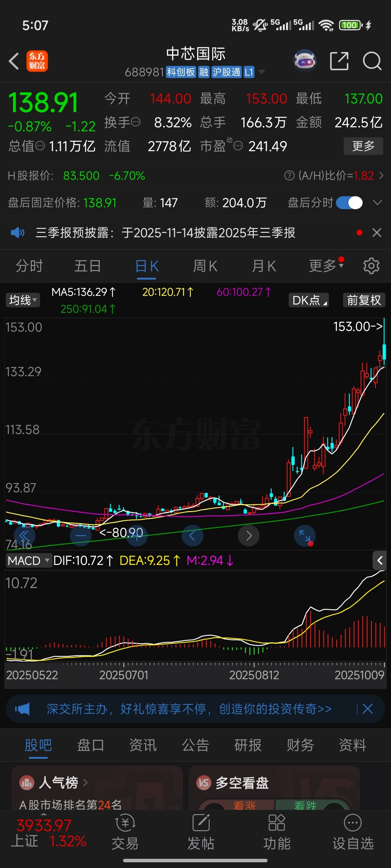
Task: Tap the H-share quote 83.500
Action: 81,176
